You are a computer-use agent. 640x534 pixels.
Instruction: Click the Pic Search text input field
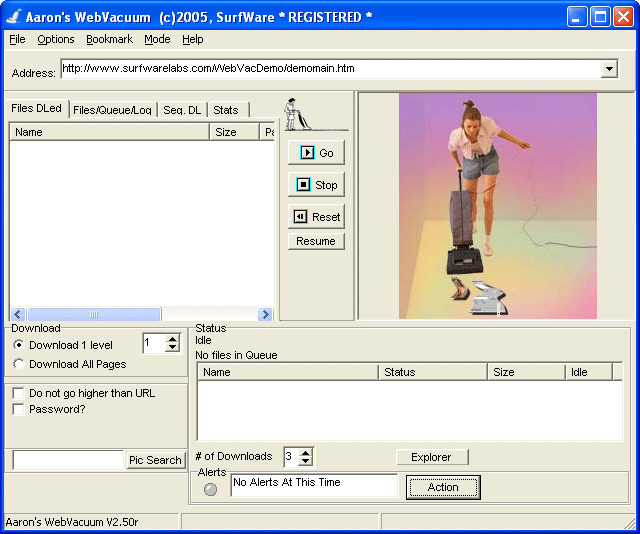68,460
